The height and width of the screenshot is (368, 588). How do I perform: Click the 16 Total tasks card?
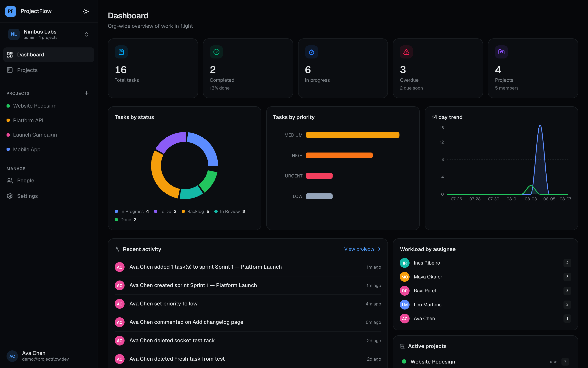153,68
